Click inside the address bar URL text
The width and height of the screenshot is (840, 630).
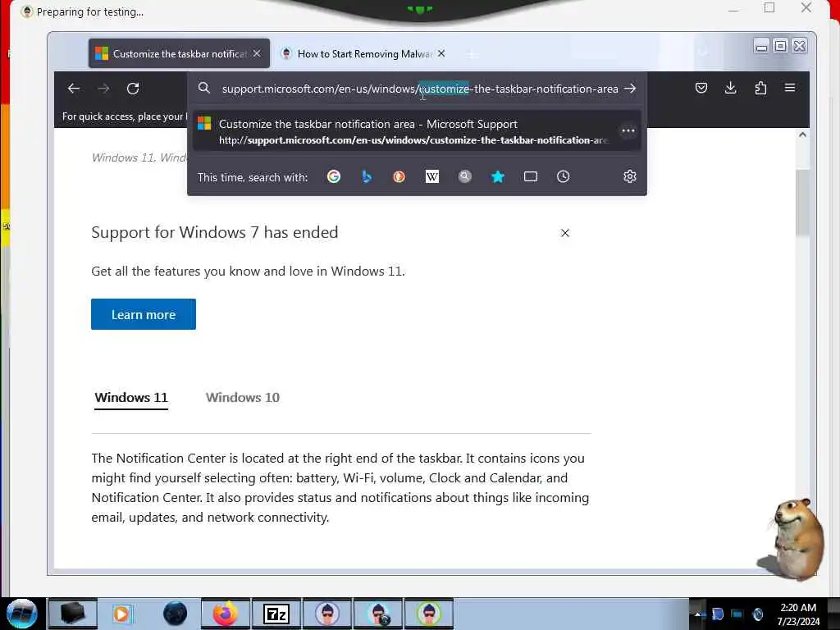(420, 89)
